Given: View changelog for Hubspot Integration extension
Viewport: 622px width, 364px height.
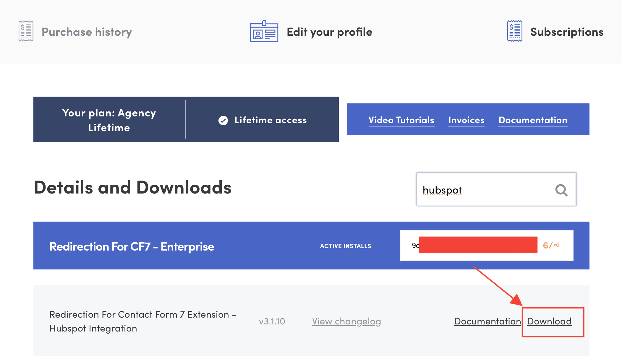Looking at the screenshot, I should (x=346, y=321).
